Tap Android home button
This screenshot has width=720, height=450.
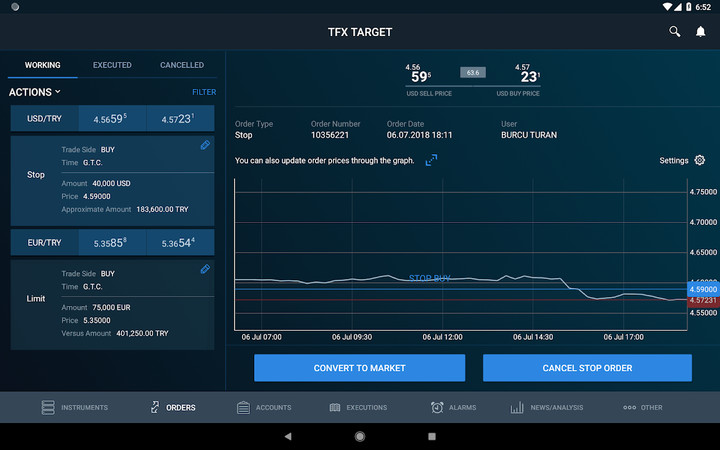point(360,436)
